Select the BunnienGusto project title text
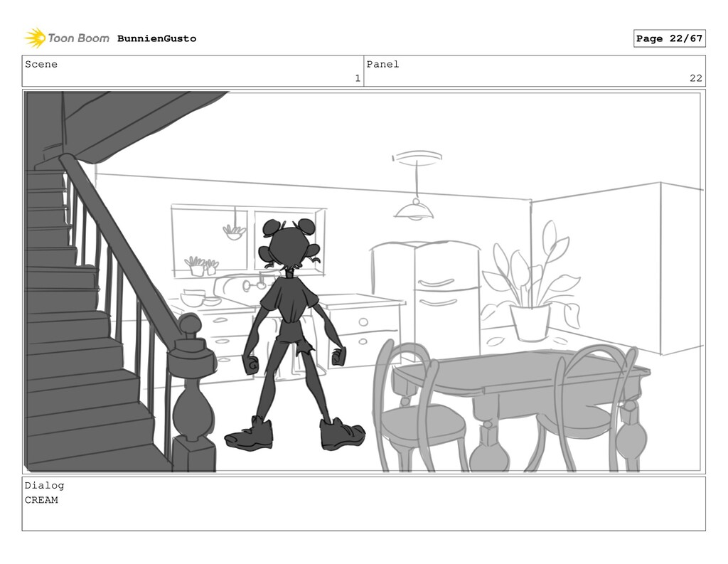 pyautogui.click(x=156, y=38)
